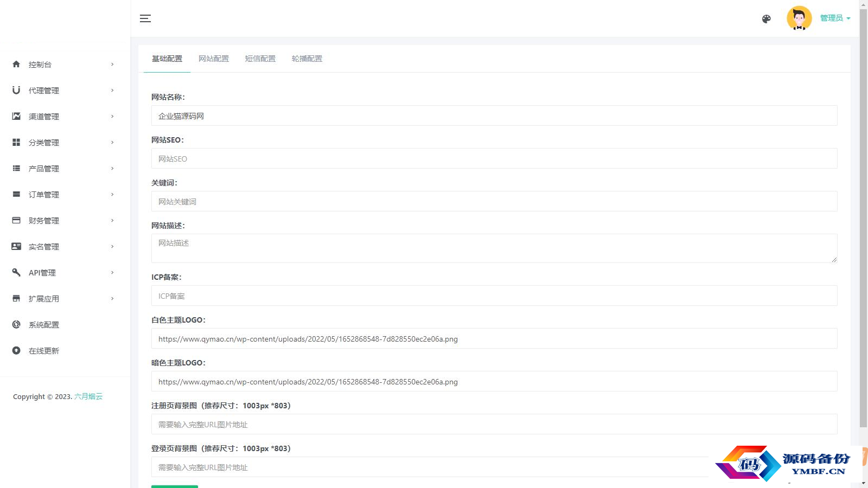Expand the API管理 menu chevron

coord(112,273)
